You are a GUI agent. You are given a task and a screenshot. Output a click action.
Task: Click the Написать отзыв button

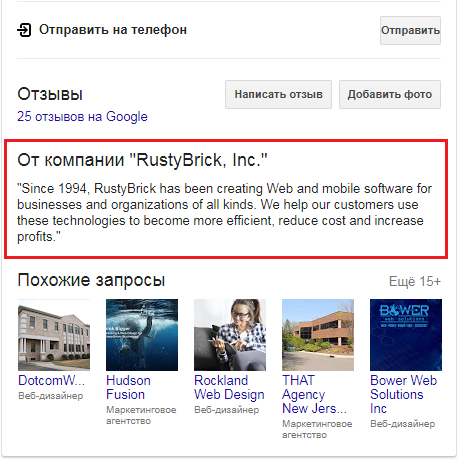[278, 94]
